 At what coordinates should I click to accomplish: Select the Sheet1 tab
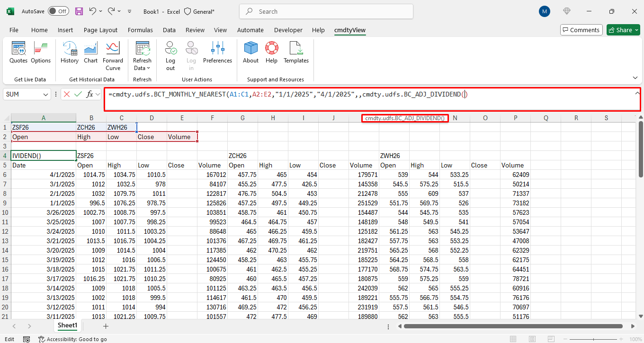[x=67, y=325]
